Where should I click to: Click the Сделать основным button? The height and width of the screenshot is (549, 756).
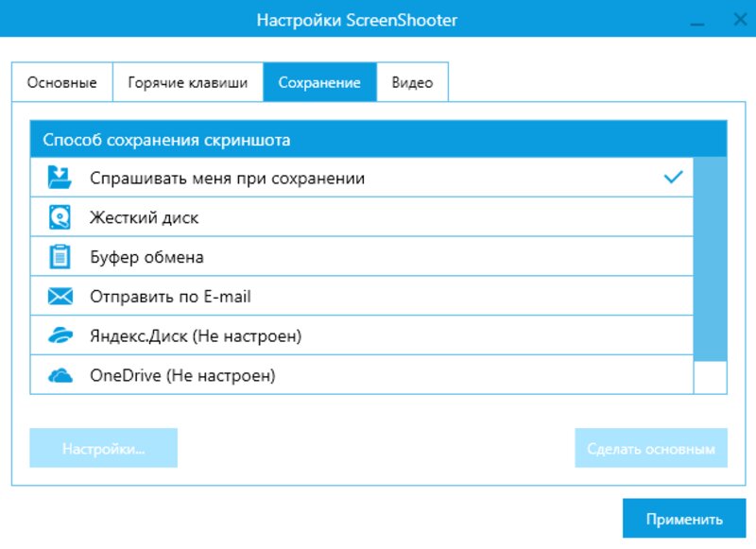[x=650, y=448]
